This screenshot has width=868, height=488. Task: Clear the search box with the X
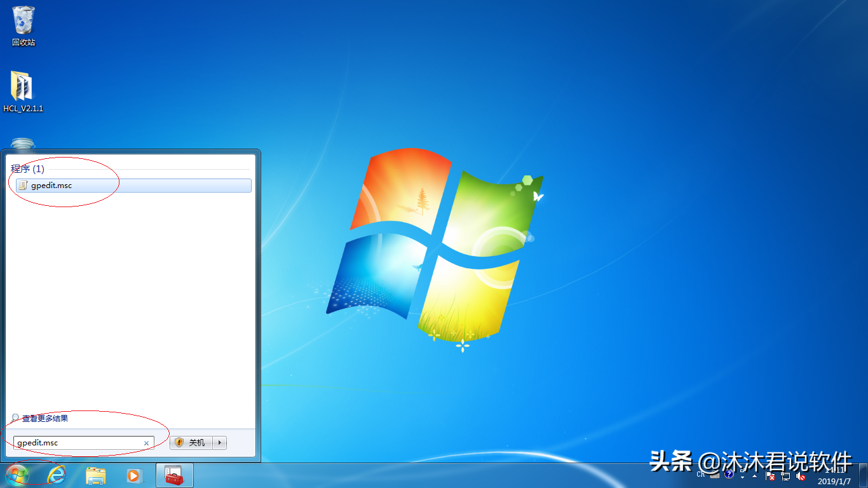click(x=146, y=442)
